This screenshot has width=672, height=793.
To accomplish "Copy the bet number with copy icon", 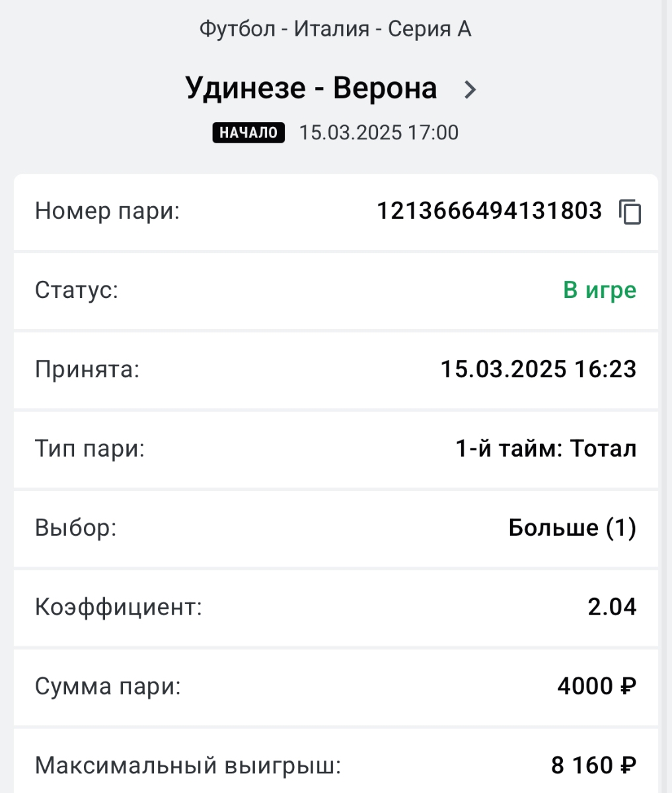I will point(630,211).
